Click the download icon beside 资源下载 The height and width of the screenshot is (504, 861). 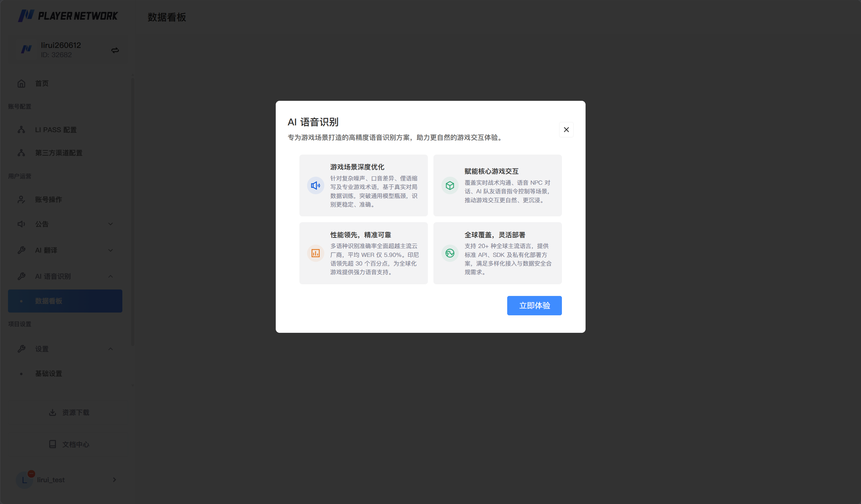pyautogui.click(x=52, y=412)
